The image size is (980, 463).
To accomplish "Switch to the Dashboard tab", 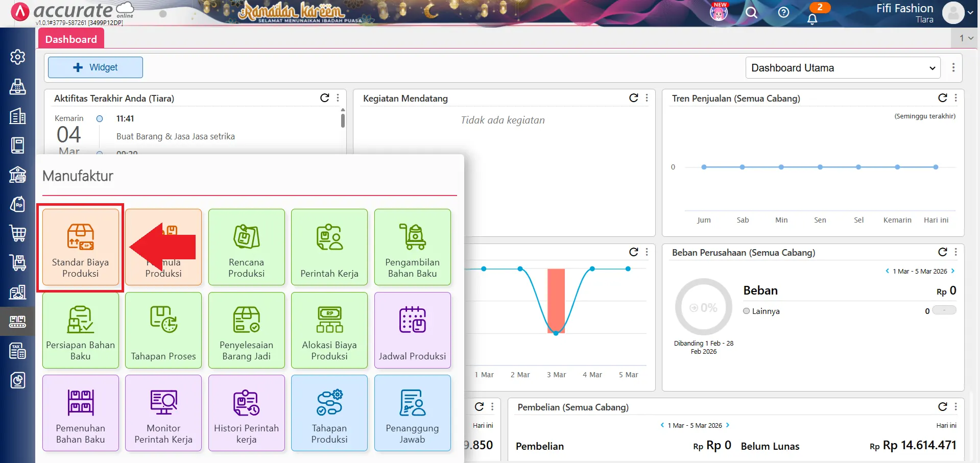I will 71,39.
